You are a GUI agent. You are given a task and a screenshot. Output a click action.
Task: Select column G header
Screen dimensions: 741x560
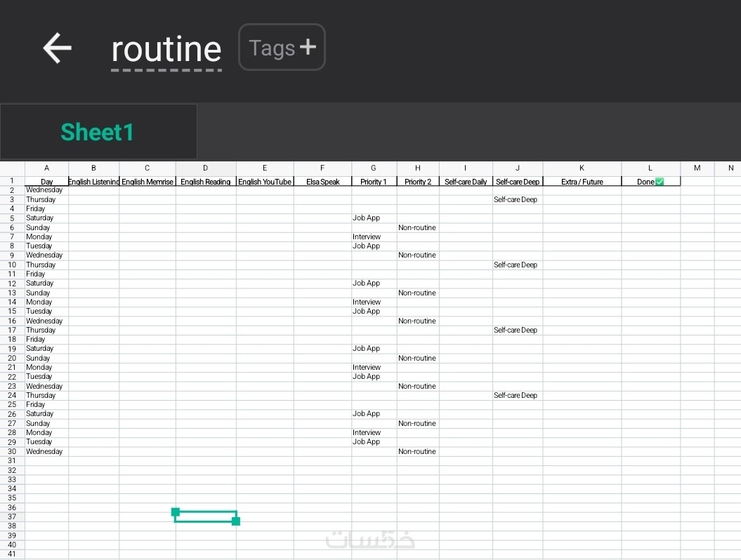tap(374, 168)
